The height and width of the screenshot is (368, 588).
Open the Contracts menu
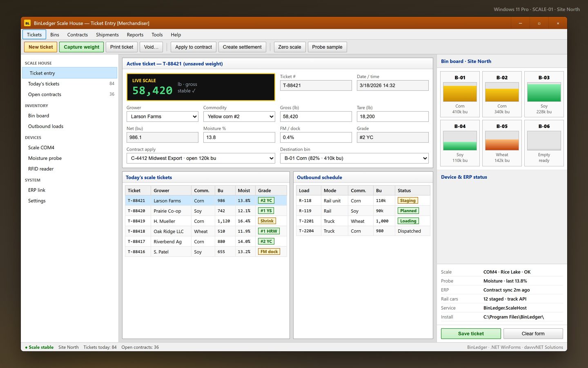coord(78,35)
